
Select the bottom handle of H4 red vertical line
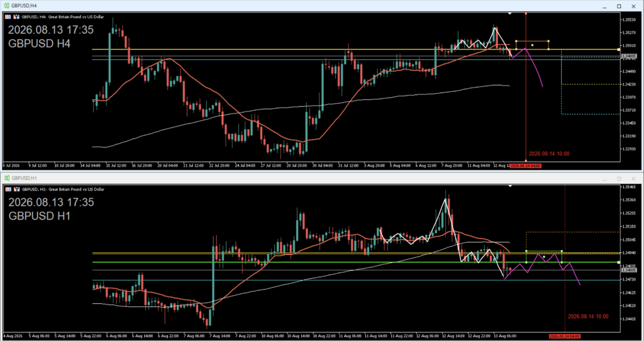[x=526, y=160]
